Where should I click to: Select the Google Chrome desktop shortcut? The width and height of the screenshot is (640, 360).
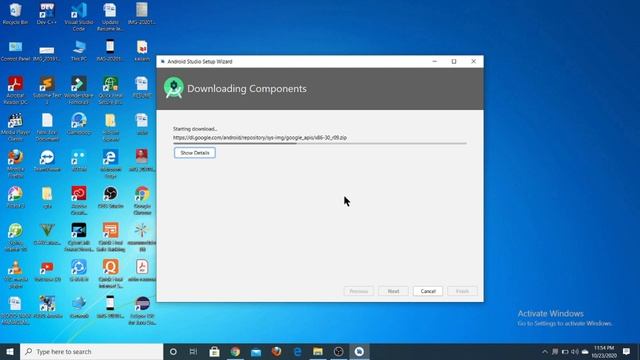[142, 200]
